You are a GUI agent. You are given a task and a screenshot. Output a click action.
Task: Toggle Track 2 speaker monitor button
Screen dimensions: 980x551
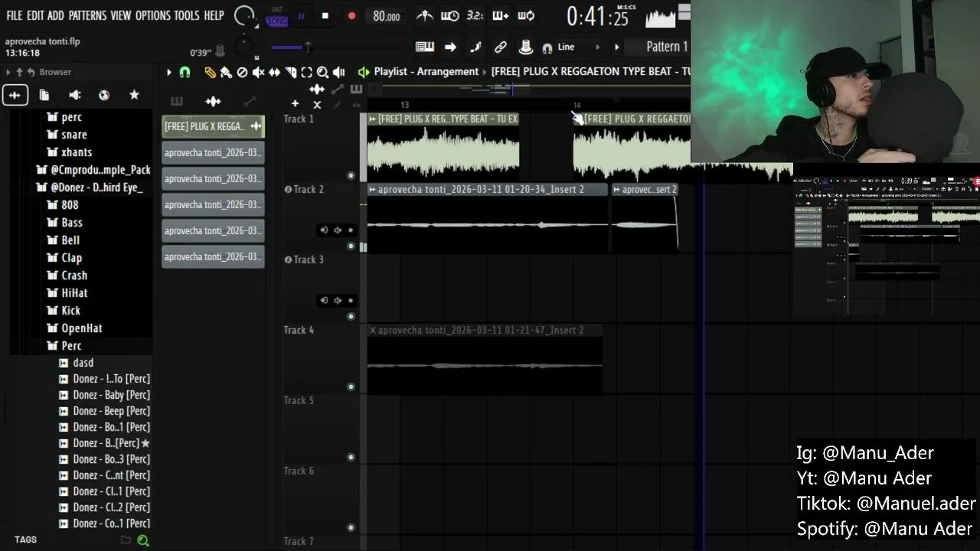point(337,230)
